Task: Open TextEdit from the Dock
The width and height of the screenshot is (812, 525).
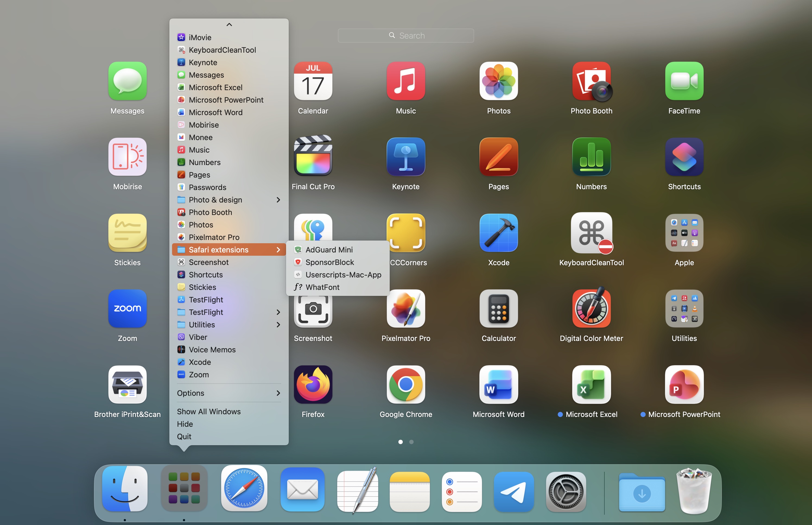Action: [357, 490]
